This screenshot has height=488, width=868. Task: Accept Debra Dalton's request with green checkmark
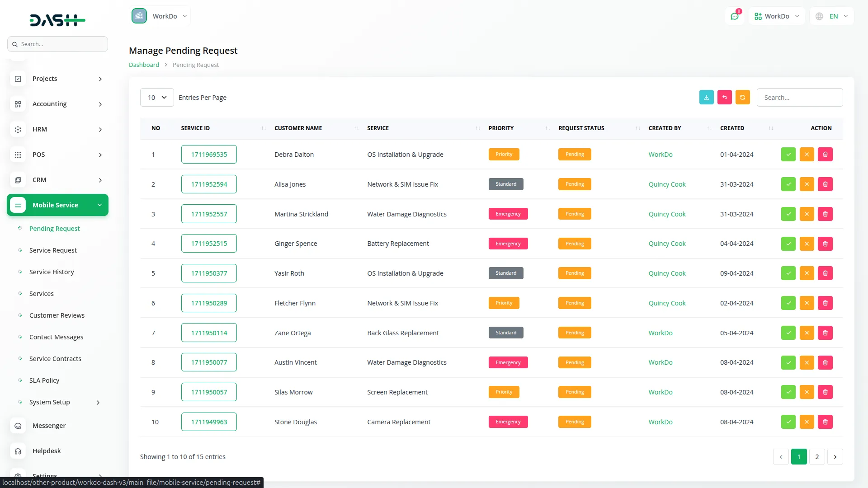point(788,155)
